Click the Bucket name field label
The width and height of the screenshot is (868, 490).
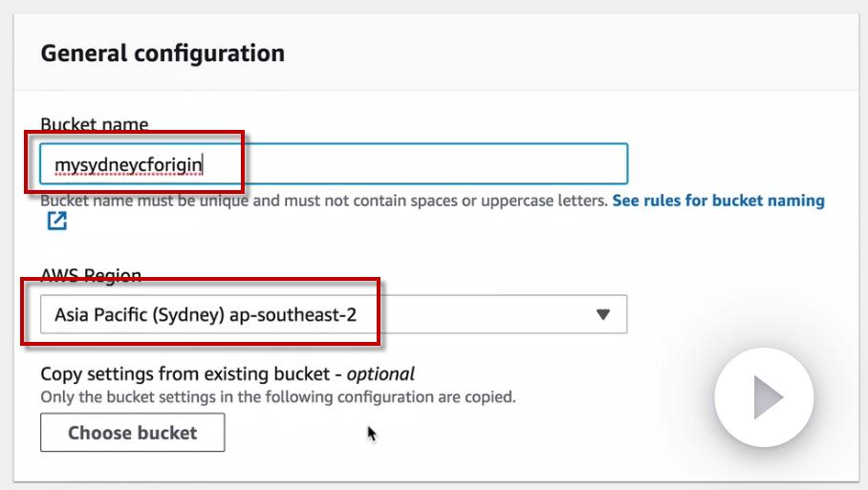point(94,124)
